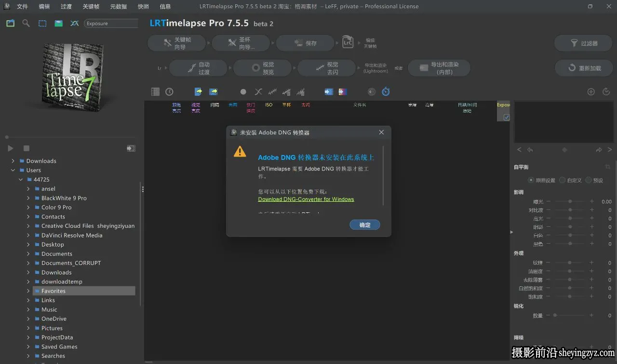
Task: Click the play button under the preview
Action: 11,148
